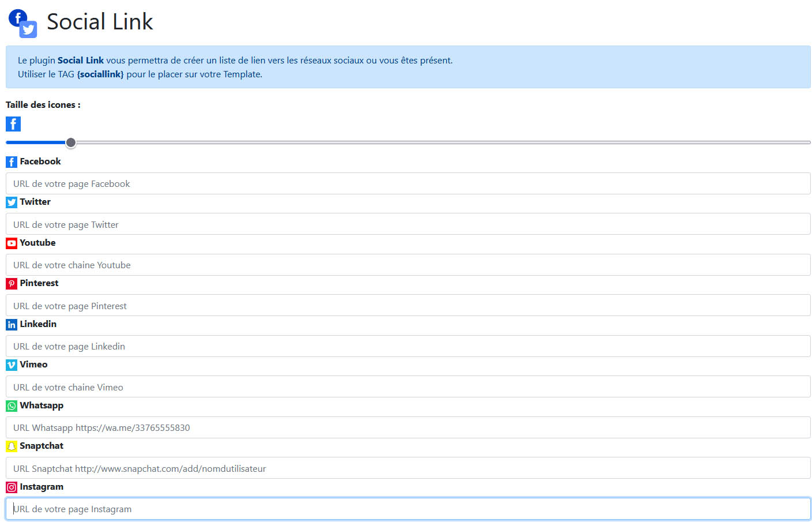This screenshot has height=522, width=812.
Task: Click the 'Snaptchat' field label
Action: pyautogui.click(x=41, y=446)
